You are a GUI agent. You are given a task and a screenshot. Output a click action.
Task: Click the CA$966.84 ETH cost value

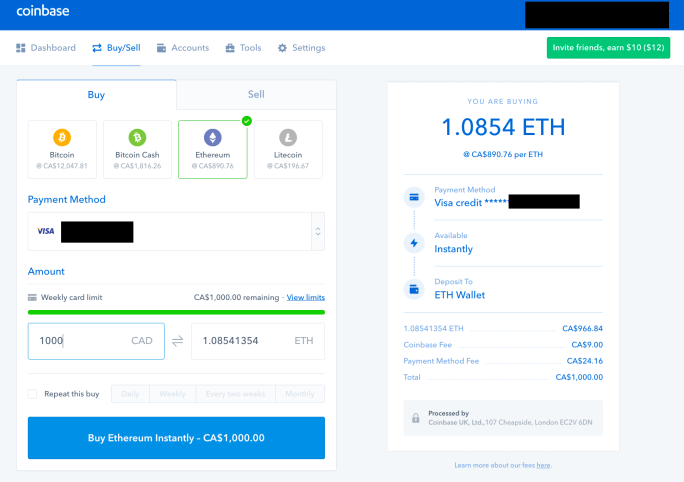tap(582, 328)
